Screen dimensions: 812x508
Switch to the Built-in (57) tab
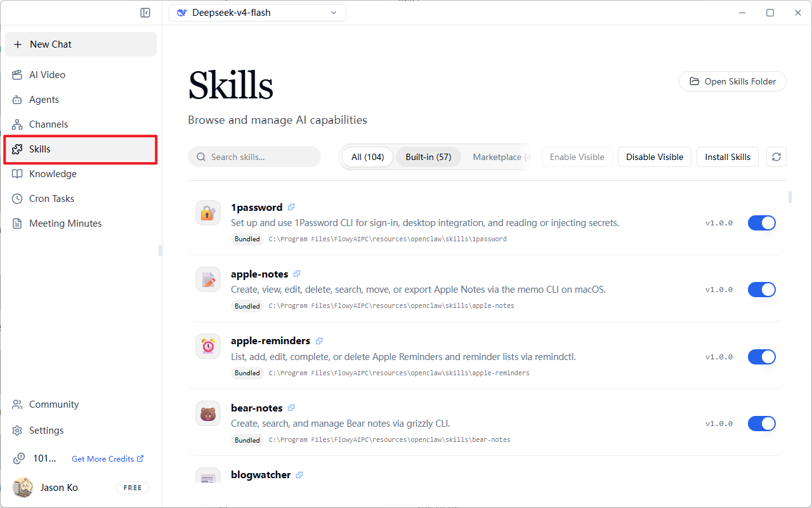(429, 157)
